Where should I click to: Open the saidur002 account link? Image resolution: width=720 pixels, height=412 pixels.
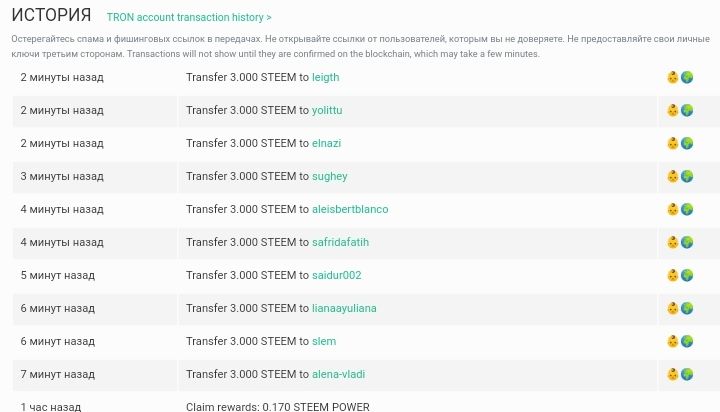click(x=337, y=275)
